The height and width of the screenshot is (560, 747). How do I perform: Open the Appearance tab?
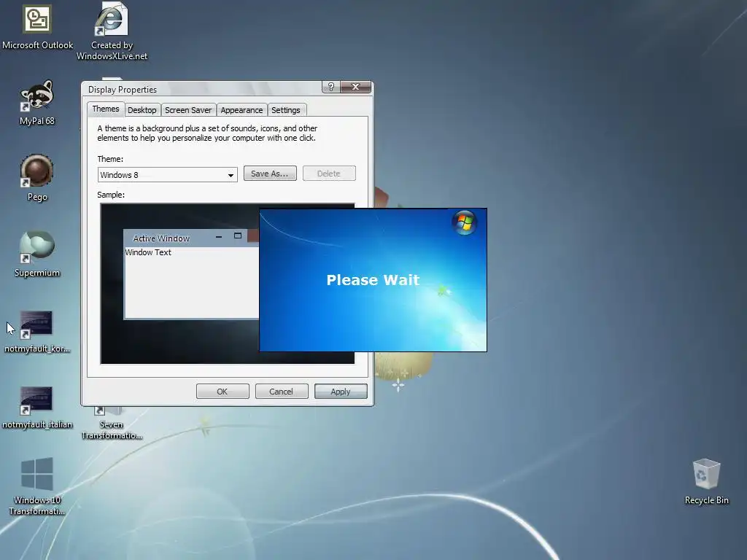[x=241, y=110]
